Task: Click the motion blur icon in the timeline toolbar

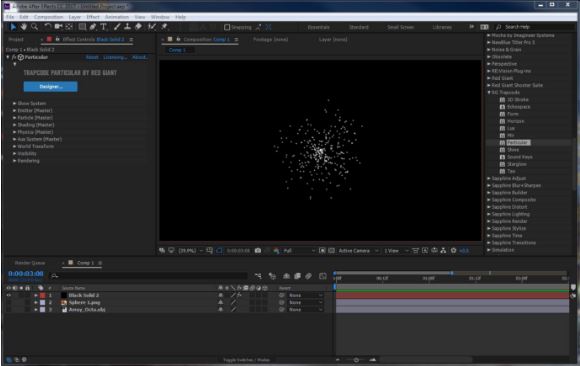Action: tap(308, 276)
